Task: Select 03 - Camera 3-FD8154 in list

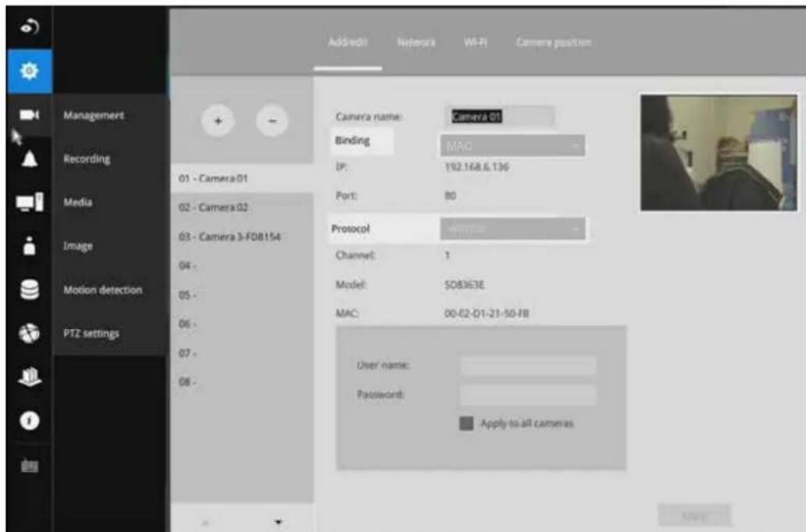Action: click(242, 237)
